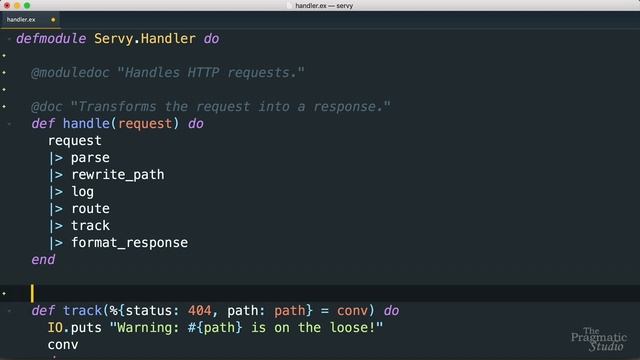Close the editor window with red button
This screenshot has height=360, width=640.
coord(7,5)
